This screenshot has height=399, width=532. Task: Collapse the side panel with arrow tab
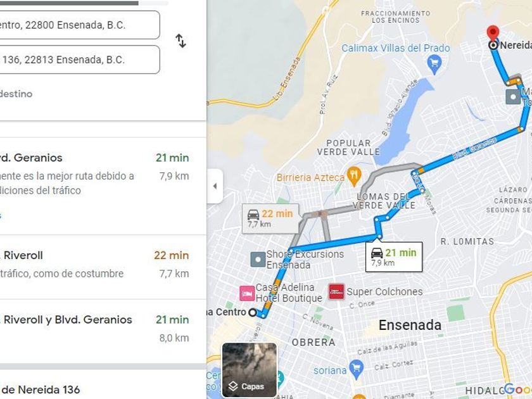215,186
